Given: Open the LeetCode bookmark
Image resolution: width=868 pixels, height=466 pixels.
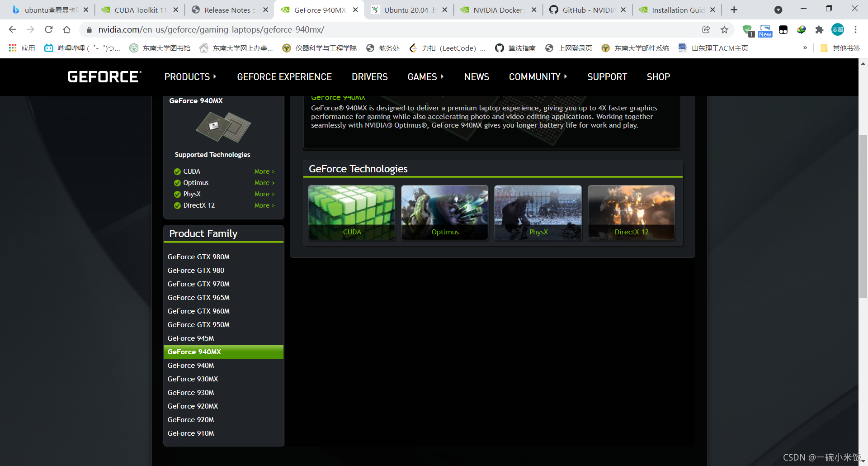Looking at the screenshot, I should 447,48.
